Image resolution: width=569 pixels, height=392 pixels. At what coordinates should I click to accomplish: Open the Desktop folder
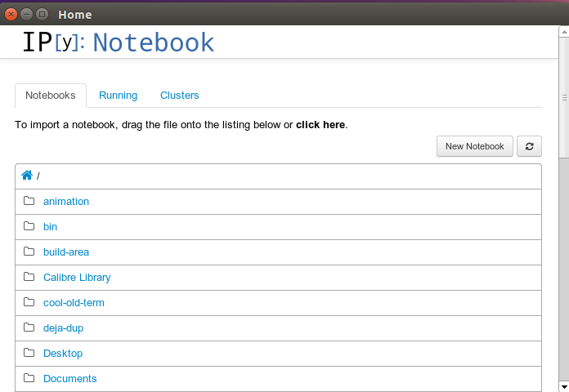[63, 354]
